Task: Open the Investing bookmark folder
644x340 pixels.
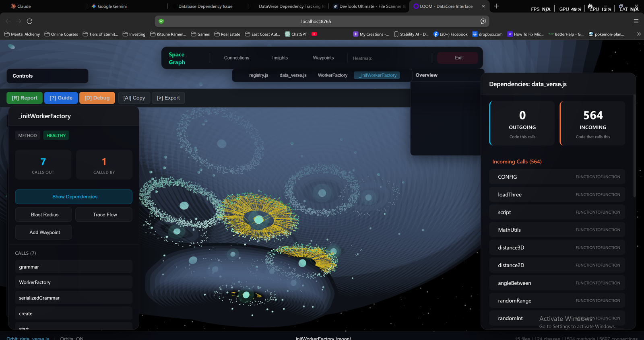Action: [134, 34]
